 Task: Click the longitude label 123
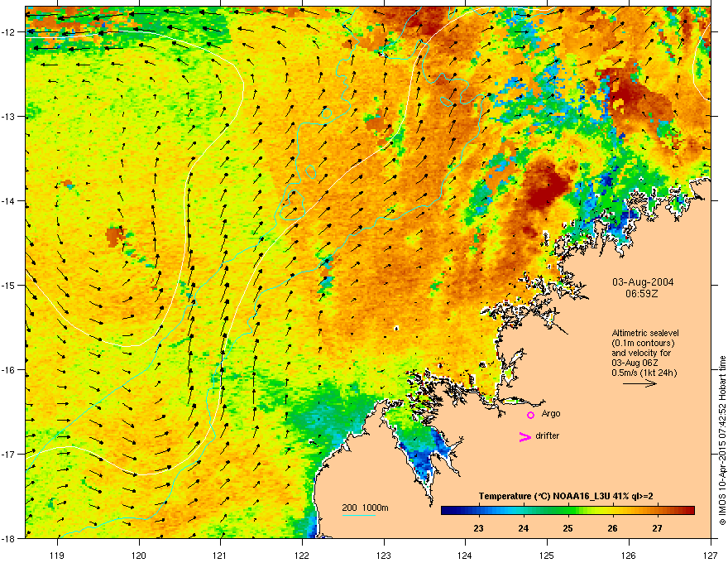(x=384, y=555)
